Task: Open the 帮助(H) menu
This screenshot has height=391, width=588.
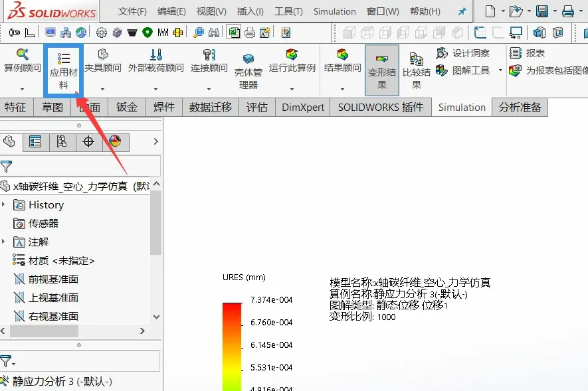Action: 425,11
